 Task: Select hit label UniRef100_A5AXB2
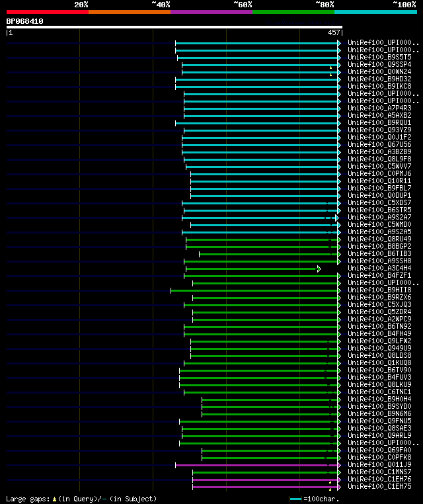(379, 115)
